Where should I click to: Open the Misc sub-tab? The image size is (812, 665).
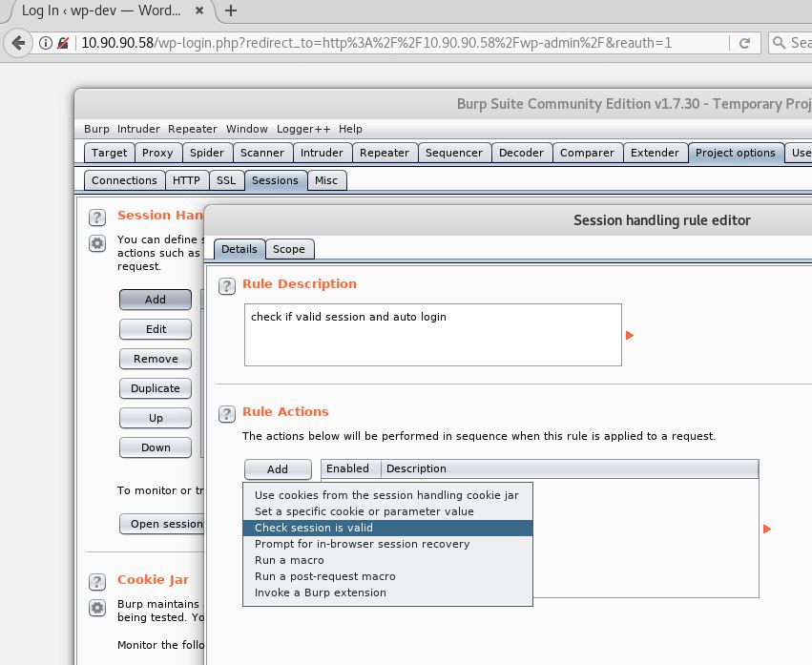[x=326, y=180]
